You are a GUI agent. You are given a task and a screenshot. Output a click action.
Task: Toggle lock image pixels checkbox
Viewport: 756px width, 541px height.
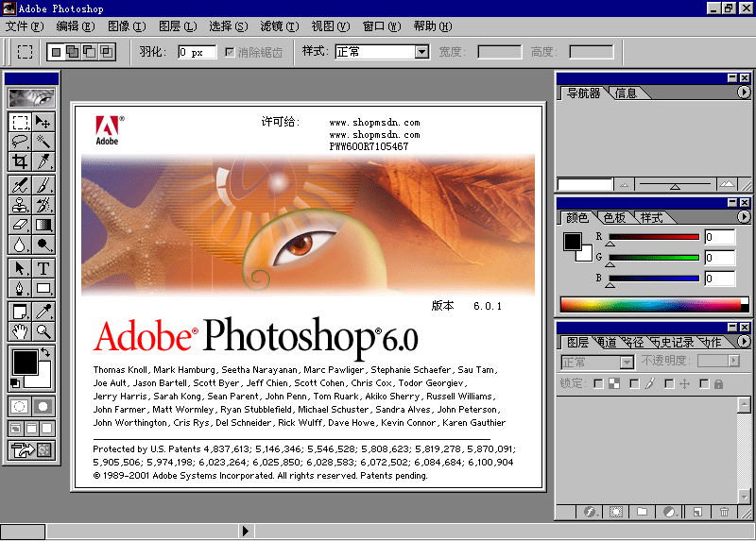pos(634,384)
